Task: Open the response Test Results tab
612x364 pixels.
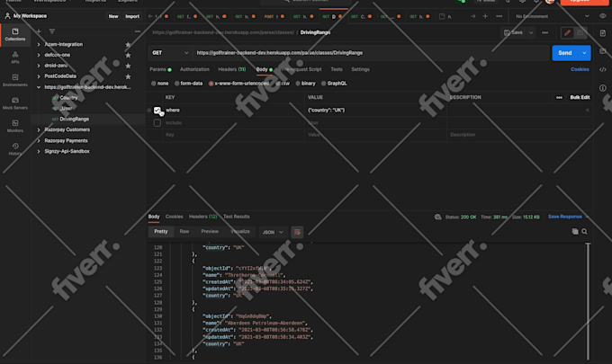Action: pos(236,217)
